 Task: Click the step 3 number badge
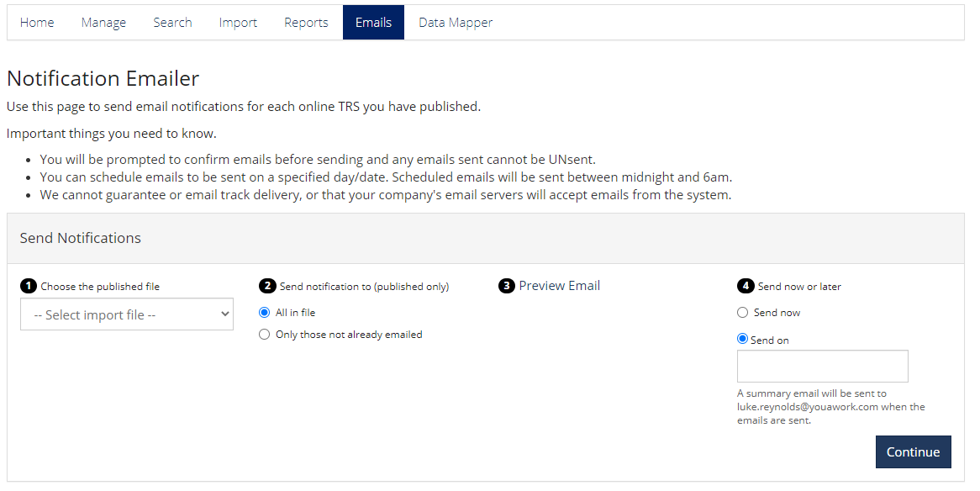pos(506,286)
